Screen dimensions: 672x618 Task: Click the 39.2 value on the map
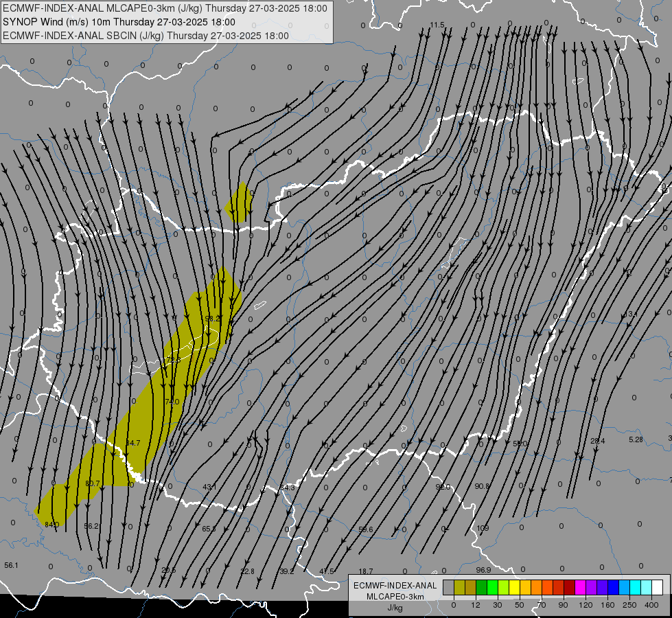coord(287,572)
